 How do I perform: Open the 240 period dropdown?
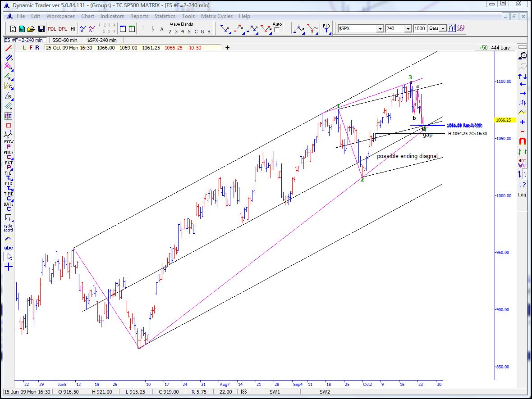point(408,28)
